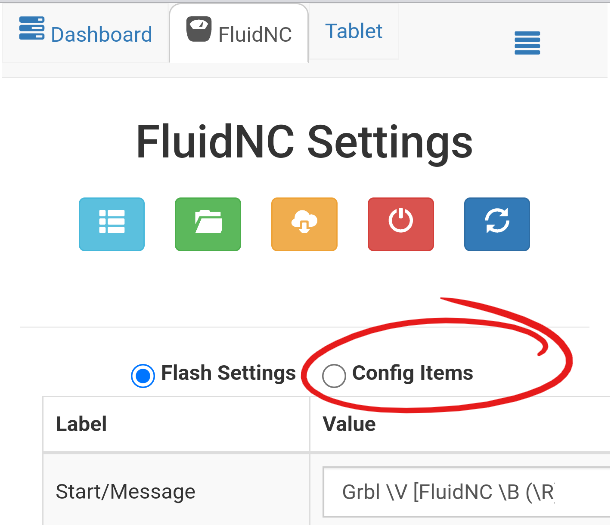Click the FluidNC Settings heading
Image resolution: width=610 pixels, height=525 pixels.
pyautogui.click(x=304, y=143)
